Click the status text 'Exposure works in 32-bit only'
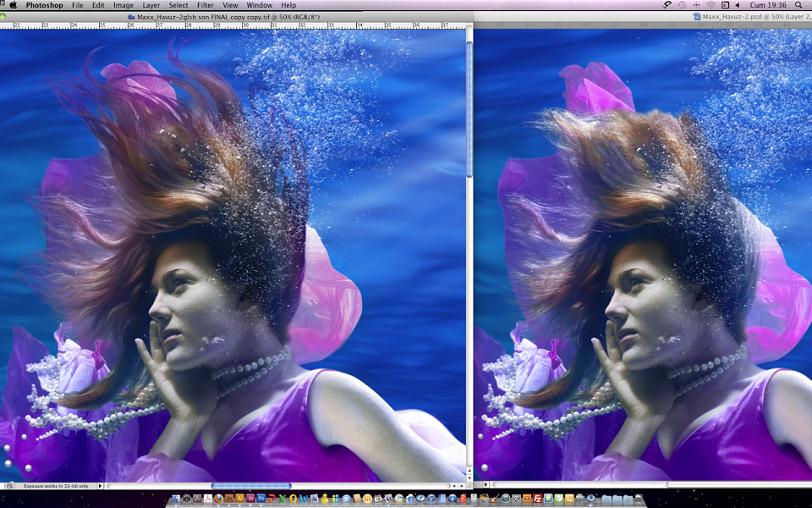 click(56, 486)
